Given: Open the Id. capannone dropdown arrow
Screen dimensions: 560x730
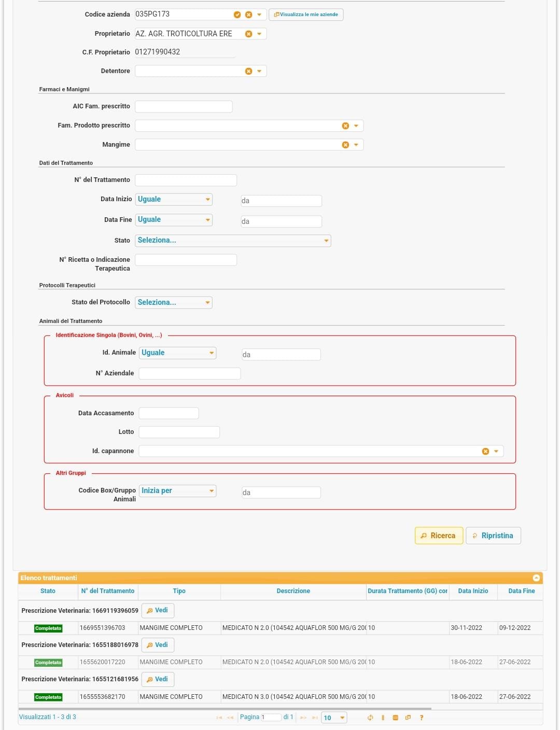Looking at the screenshot, I should click(x=496, y=451).
